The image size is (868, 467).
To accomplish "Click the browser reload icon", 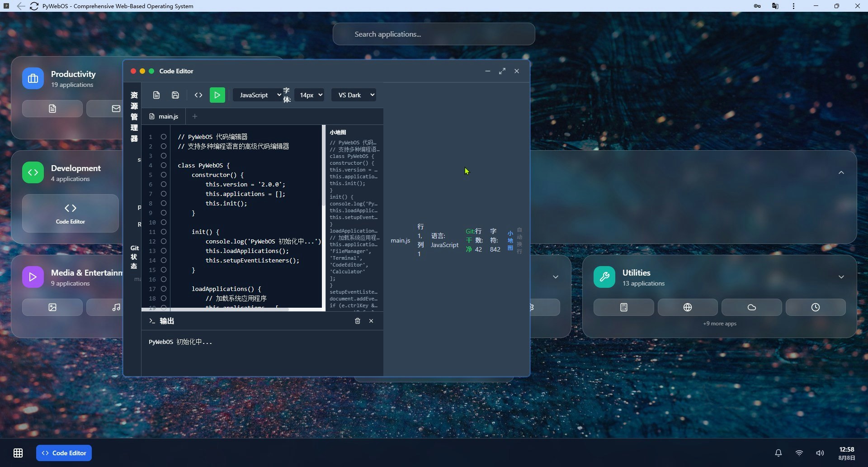I will click(34, 6).
